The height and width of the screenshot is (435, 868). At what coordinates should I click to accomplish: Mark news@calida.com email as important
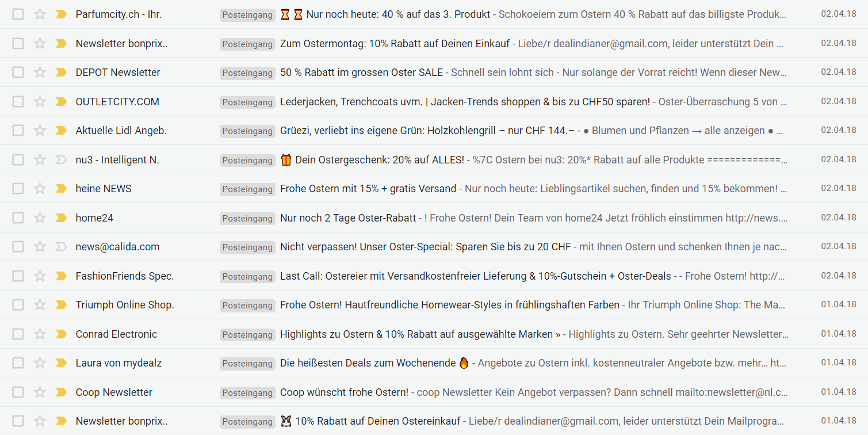tap(61, 247)
